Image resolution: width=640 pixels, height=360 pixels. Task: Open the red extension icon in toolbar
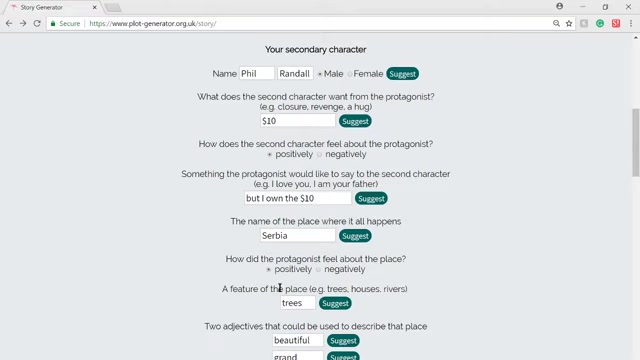tap(616, 24)
